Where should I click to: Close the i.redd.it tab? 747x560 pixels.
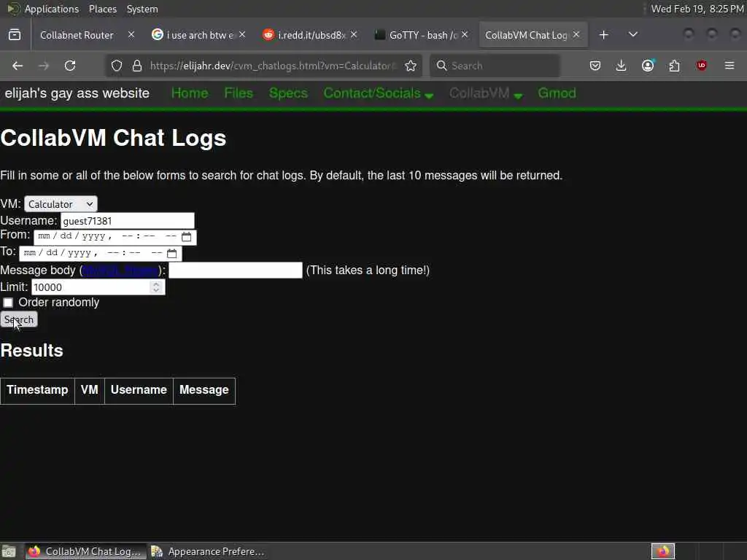point(354,35)
